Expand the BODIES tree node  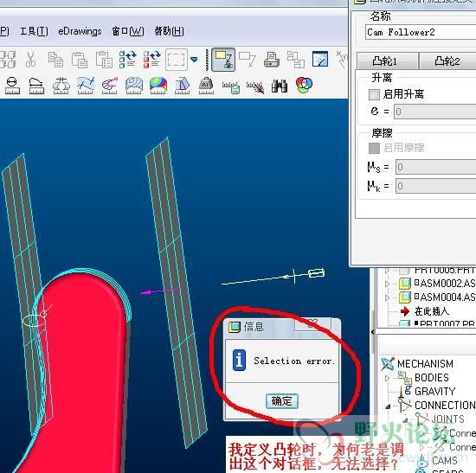point(387,378)
